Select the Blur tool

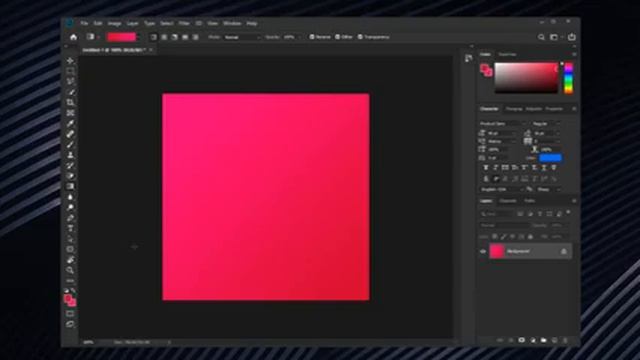(x=70, y=197)
